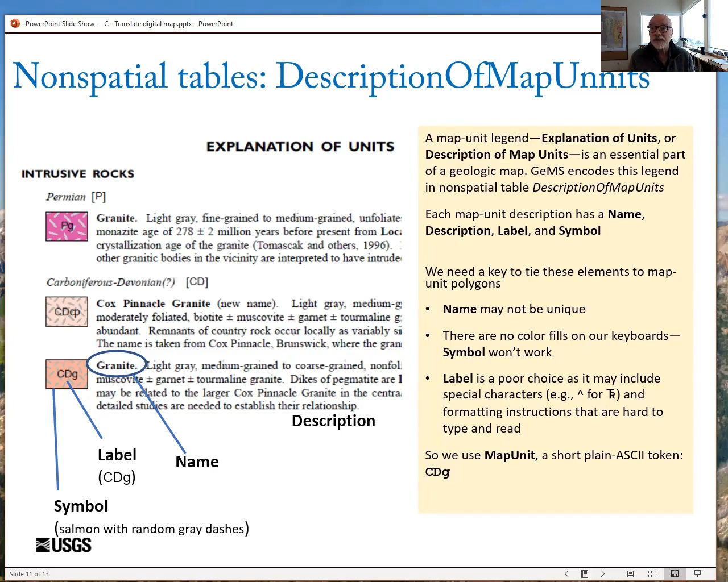Click the 'Description' annotation label
728x582 pixels.
tap(333, 421)
